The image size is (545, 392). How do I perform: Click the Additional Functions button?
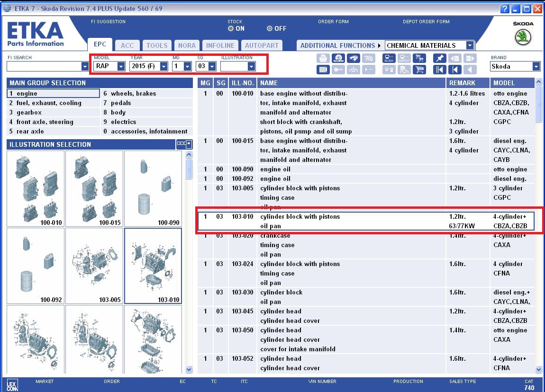click(x=340, y=45)
